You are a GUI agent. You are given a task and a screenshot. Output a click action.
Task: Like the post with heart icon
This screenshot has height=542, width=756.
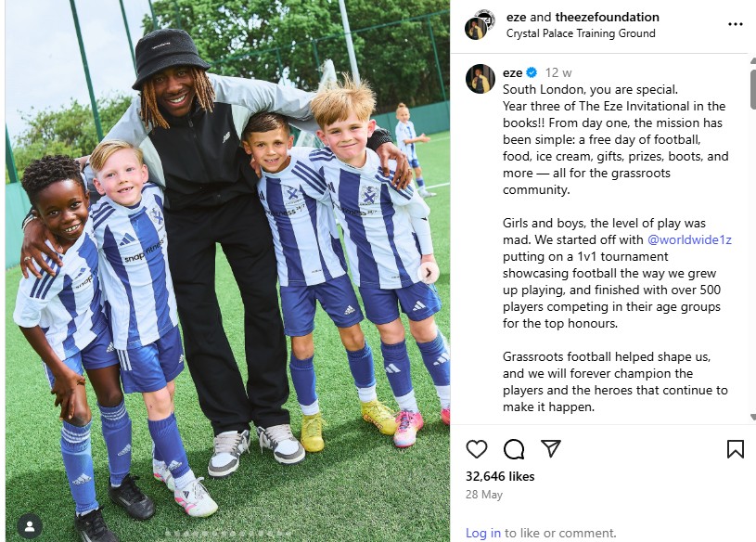pos(477,449)
